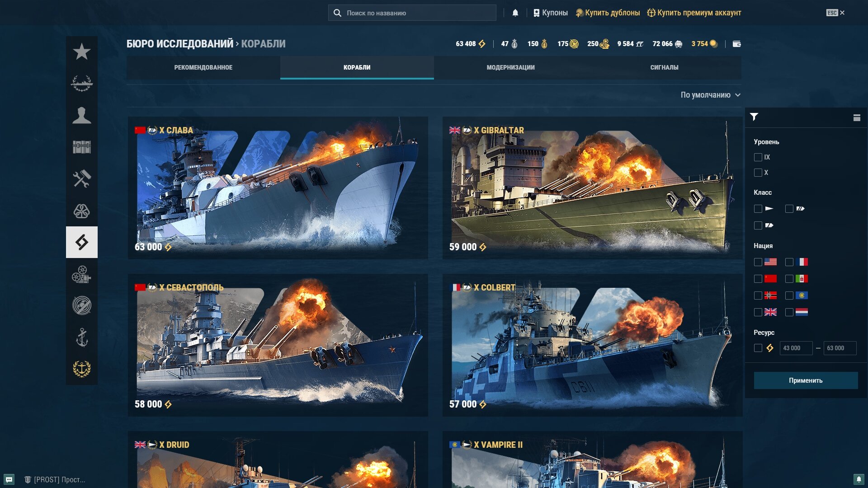
Task: Check the Commonwealth nation filter
Action: [x=789, y=296]
